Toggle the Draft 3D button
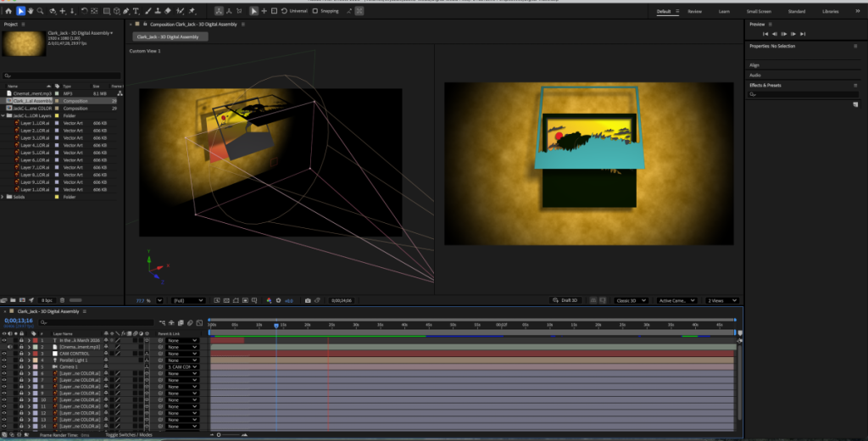The height and width of the screenshot is (441, 868). click(x=565, y=300)
